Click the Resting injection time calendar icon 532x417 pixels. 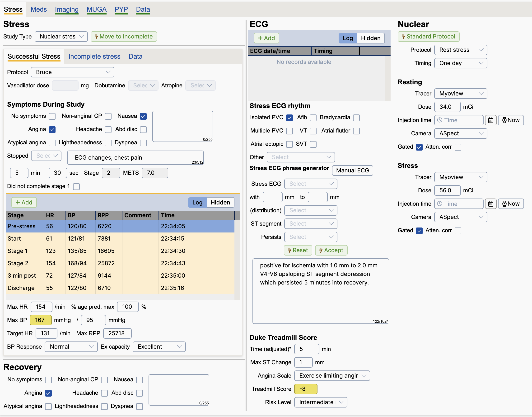490,120
